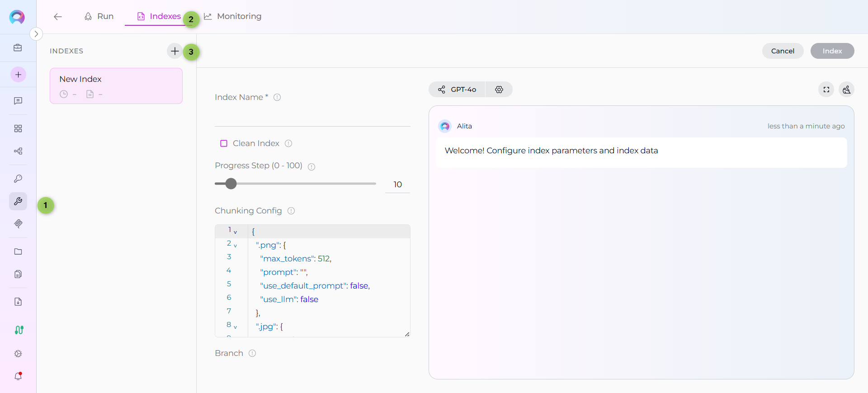
Task: Open notifications bell in sidebar
Action: 18,376
